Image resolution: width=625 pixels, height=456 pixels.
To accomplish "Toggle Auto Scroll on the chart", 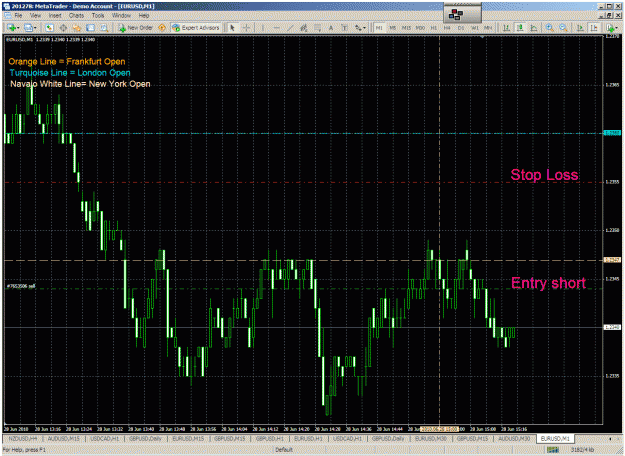I will (580, 28).
